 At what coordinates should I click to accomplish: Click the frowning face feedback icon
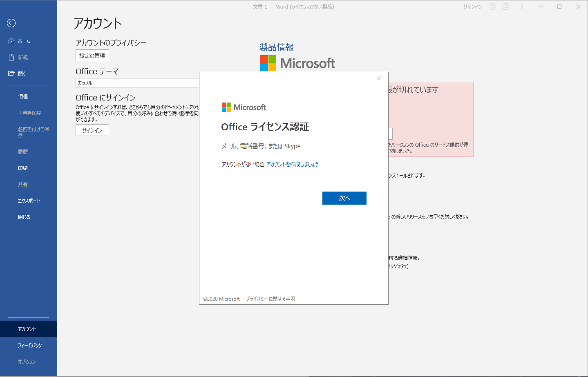506,7
